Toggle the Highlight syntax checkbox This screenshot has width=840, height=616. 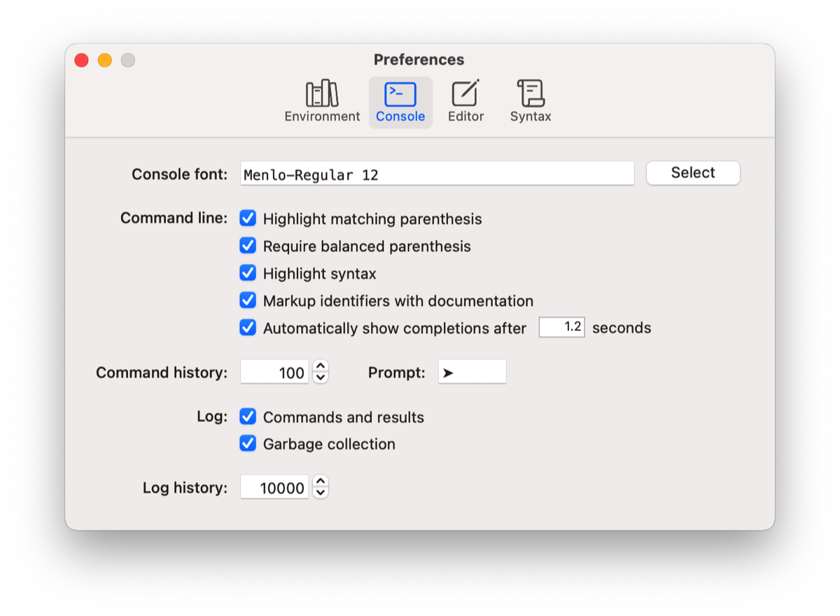click(248, 273)
